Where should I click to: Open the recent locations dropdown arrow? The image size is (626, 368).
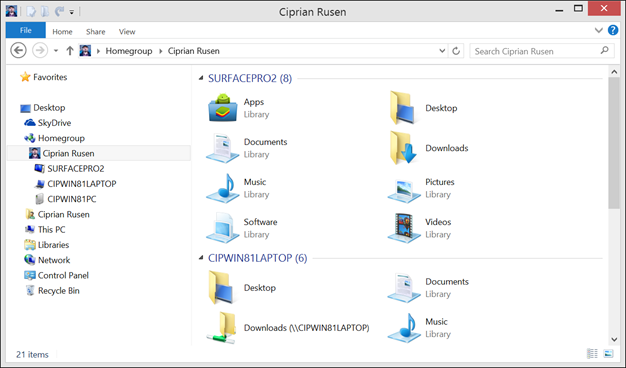(x=56, y=51)
